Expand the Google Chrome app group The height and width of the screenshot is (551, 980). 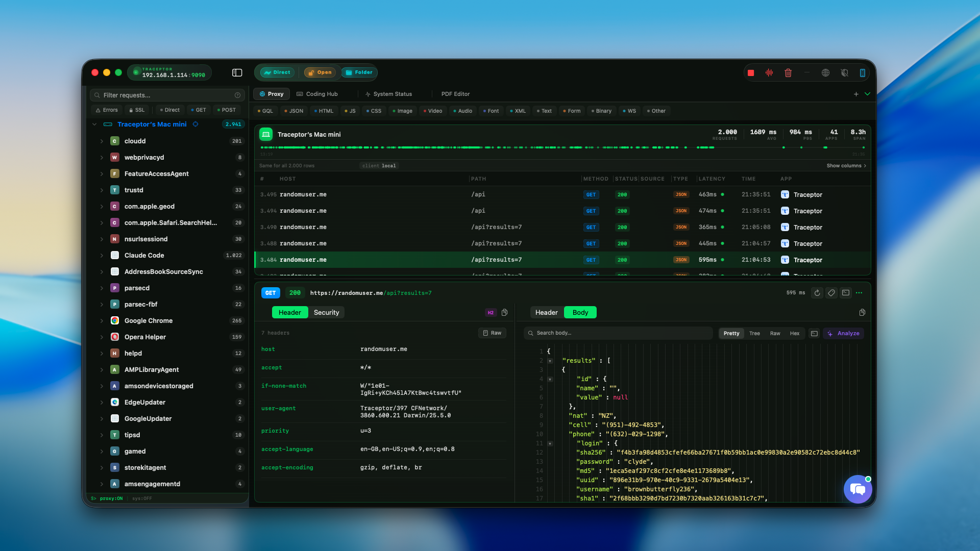(x=102, y=321)
